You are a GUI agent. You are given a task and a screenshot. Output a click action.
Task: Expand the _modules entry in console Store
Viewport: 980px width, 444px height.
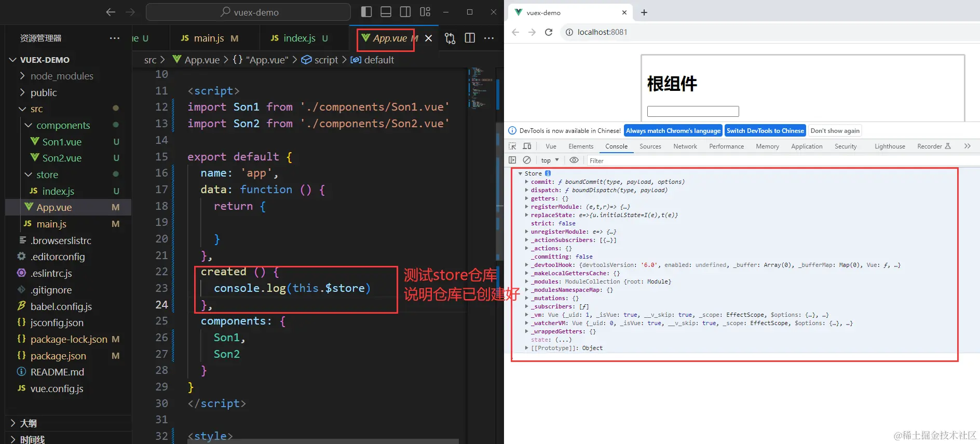click(x=527, y=281)
